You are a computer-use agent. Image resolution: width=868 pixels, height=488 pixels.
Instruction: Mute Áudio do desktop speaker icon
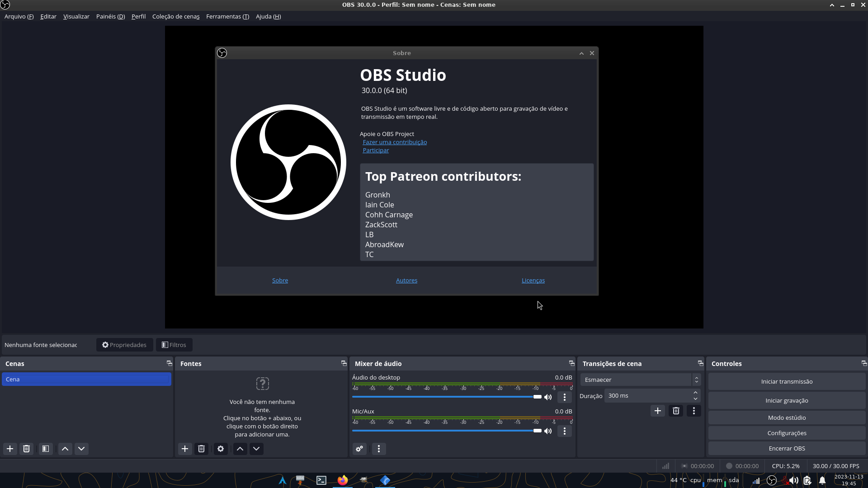click(x=548, y=397)
